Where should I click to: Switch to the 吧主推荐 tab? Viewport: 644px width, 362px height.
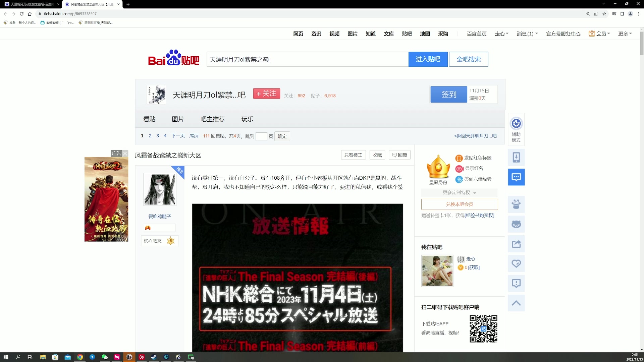click(x=213, y=119)
